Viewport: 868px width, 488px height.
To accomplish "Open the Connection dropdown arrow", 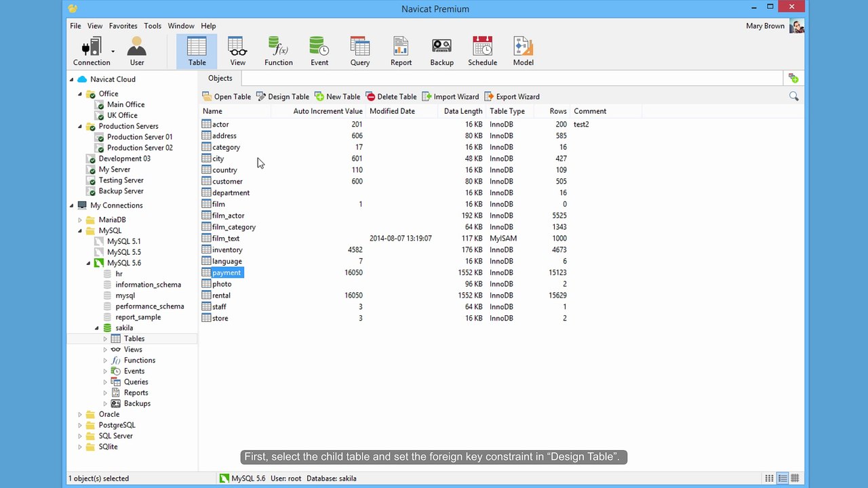I will (x=113, y=52).
